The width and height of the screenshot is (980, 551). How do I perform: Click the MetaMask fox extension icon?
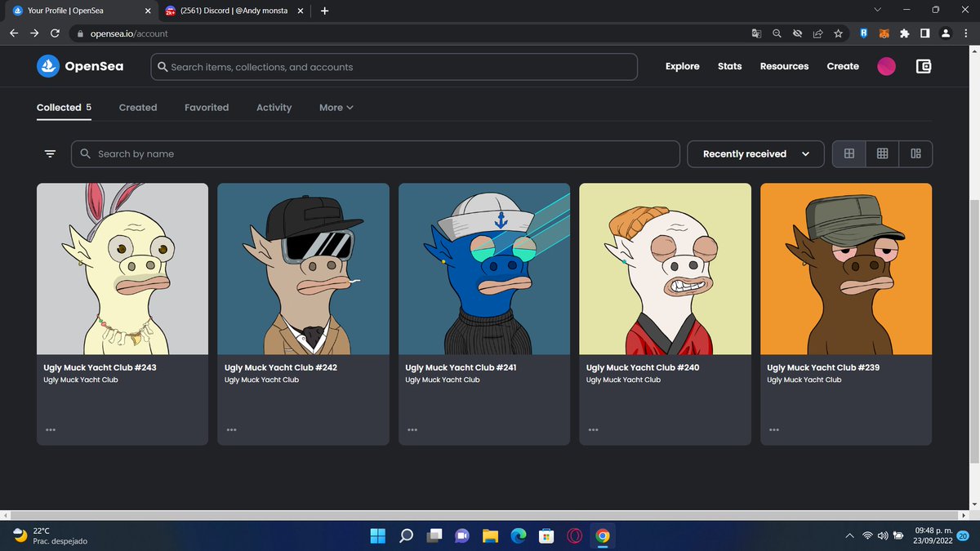point(884,33)
